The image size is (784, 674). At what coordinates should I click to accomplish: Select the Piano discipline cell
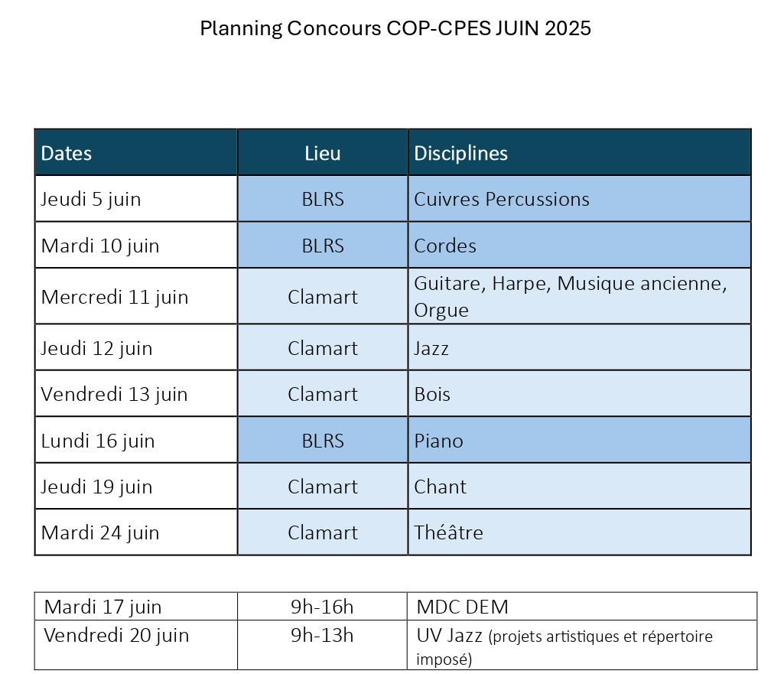coord(580,440)
